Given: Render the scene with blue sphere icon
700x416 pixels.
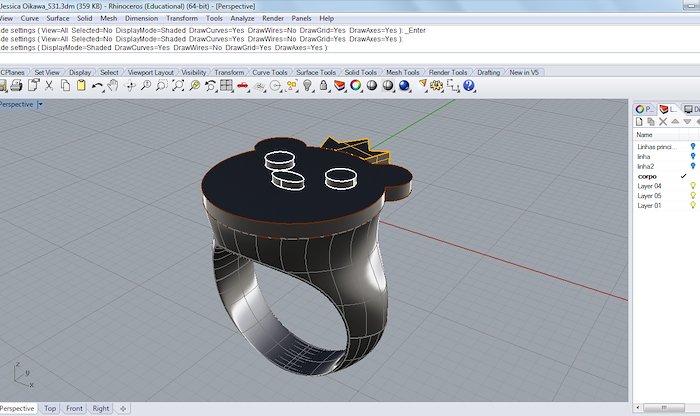Looking at the screenshot, I should (404, 86).
